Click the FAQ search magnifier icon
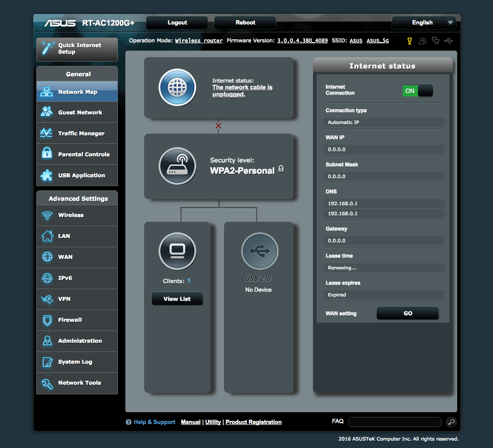This screenshot has width=493, height=448. tap(451, 422)
